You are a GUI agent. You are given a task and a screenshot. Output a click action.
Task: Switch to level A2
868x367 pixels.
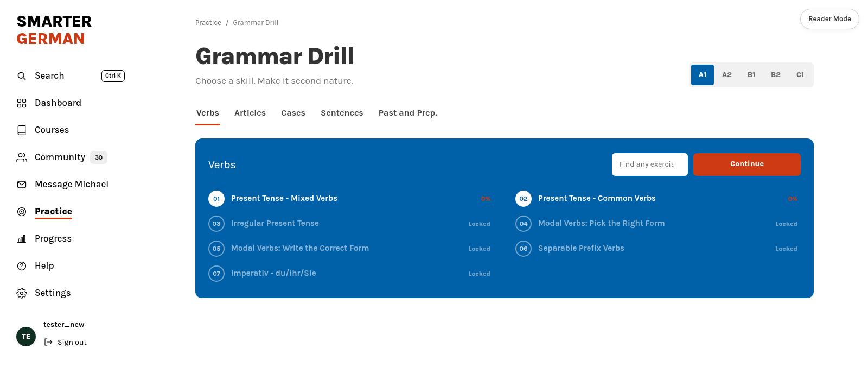point(727,75)
